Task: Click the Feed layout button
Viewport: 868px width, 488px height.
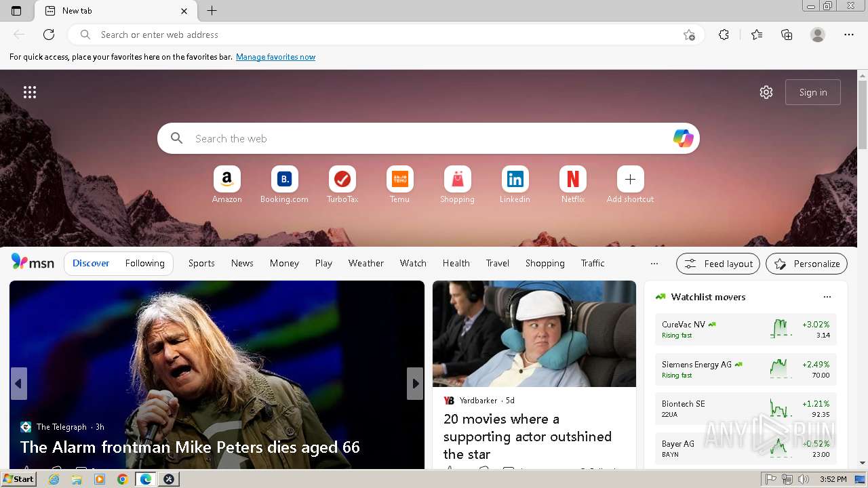Action: (x=718, y=264)
